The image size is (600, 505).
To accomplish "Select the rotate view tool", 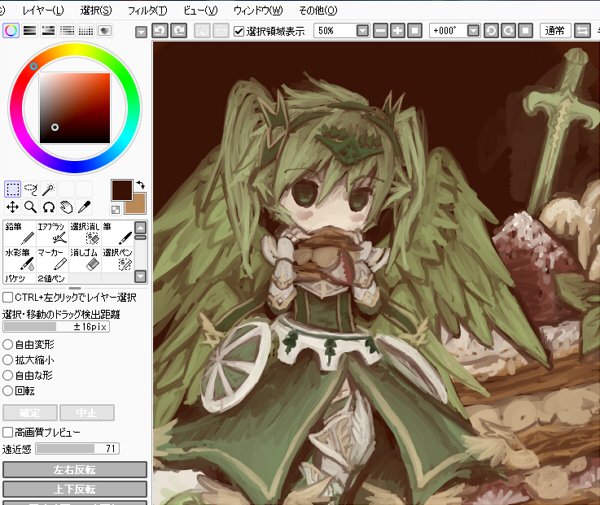I will pyautogui.click(x=48, y=207).
